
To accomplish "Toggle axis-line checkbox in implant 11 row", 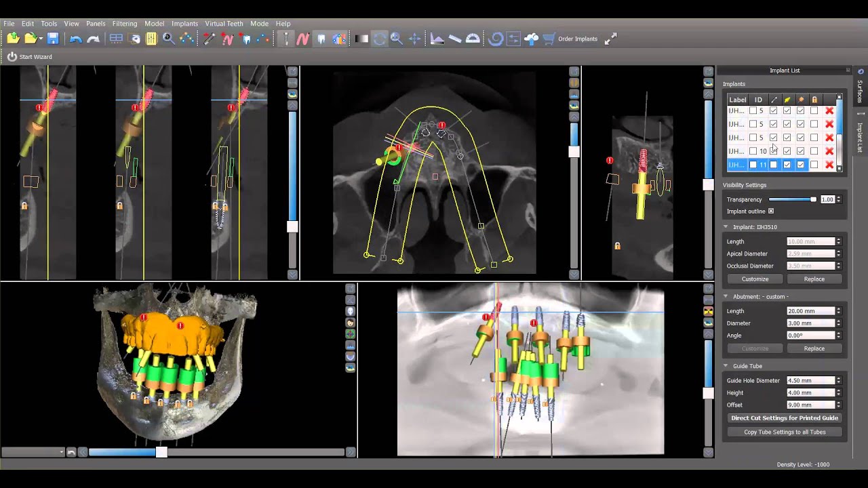I will click(774, 165).
